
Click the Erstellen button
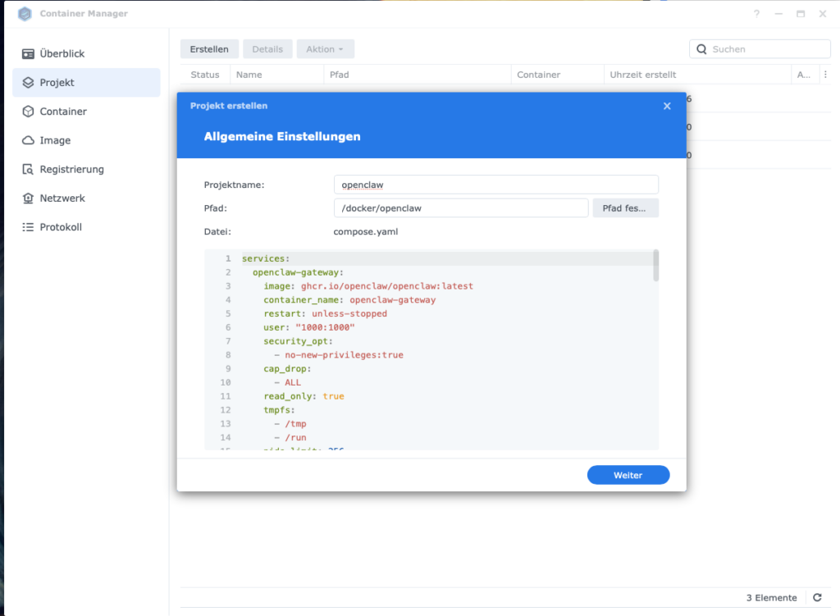209,49
